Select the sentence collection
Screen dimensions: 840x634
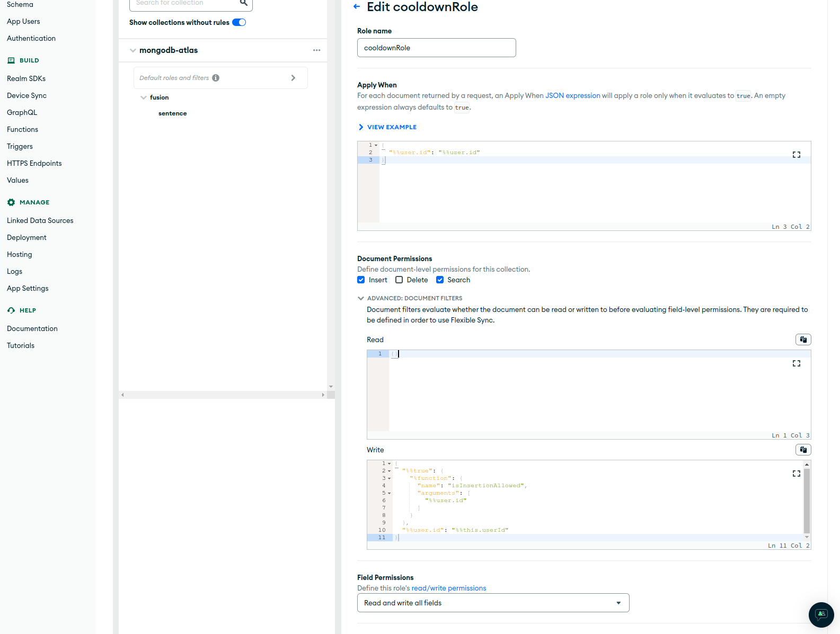coord(172,113)
